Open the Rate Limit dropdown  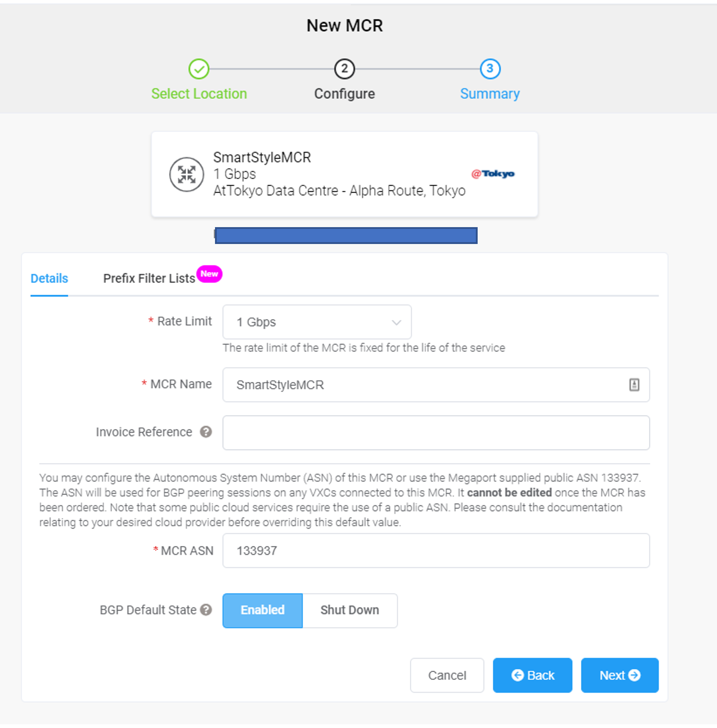[317, 322]
